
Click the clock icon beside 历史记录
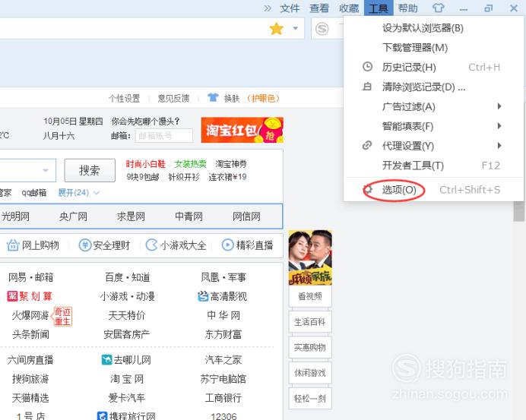[x=368, y=67]
